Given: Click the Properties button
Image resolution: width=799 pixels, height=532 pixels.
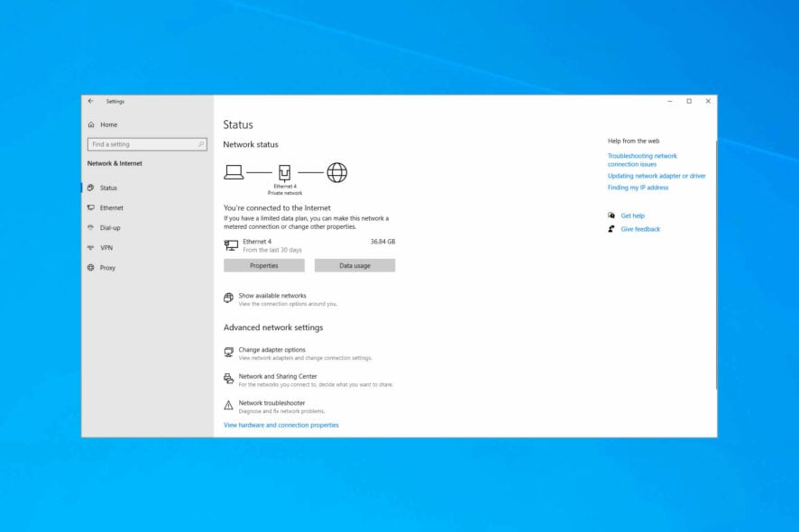Looking at the screenshot, I should (x=264, y=265).
